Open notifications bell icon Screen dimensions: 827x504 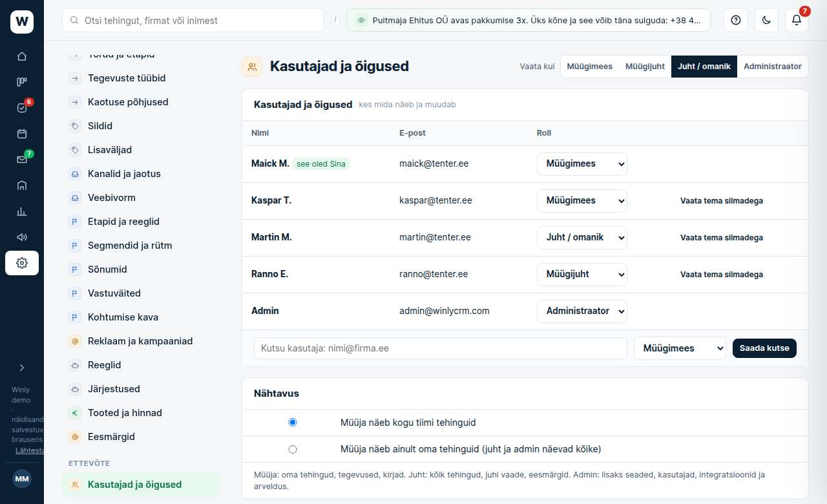[797, 20]
